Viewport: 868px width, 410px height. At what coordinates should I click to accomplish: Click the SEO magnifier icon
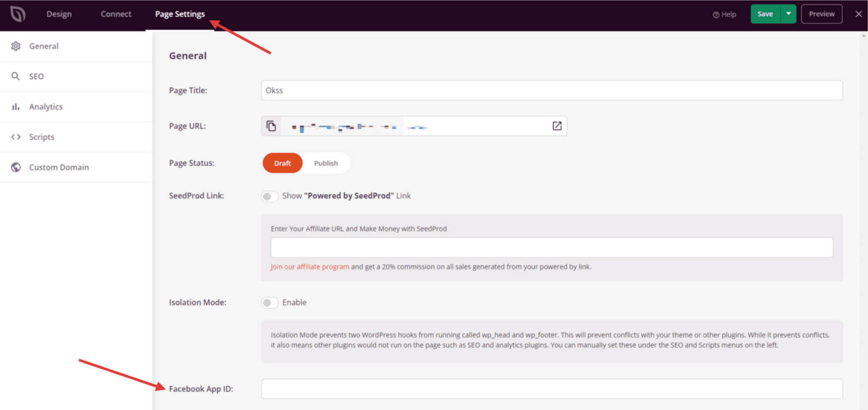pyautogui.click(x=16, y=76)
